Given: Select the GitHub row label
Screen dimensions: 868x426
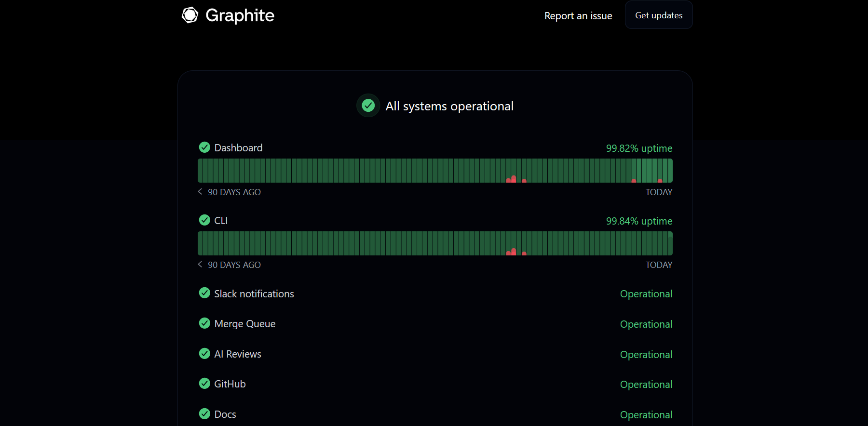Looking at the screenshot, I should click(x=230, y=384).
